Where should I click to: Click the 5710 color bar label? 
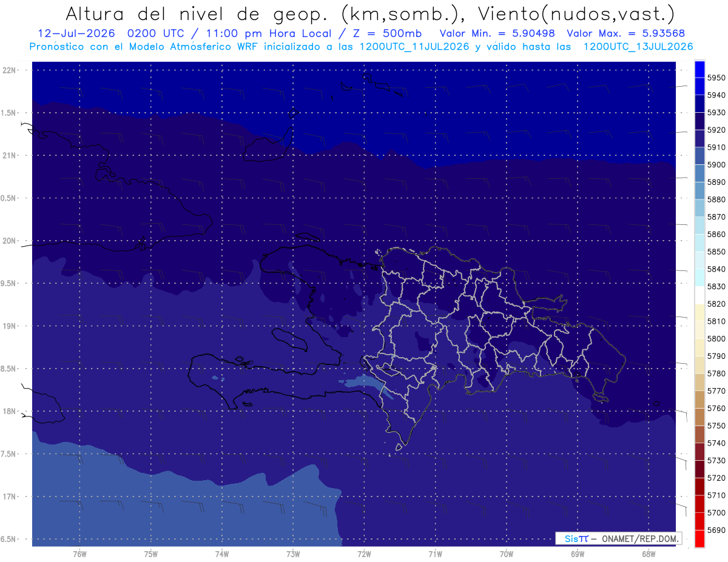716,495
